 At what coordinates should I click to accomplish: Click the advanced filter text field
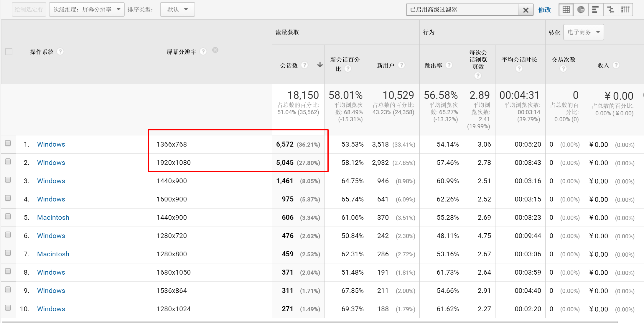point(462,10)
